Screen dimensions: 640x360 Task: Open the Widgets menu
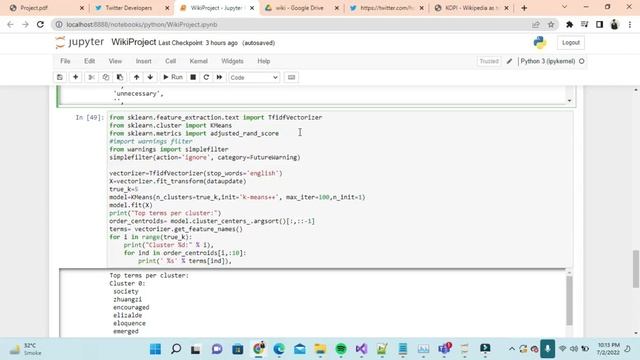[232, 61]
